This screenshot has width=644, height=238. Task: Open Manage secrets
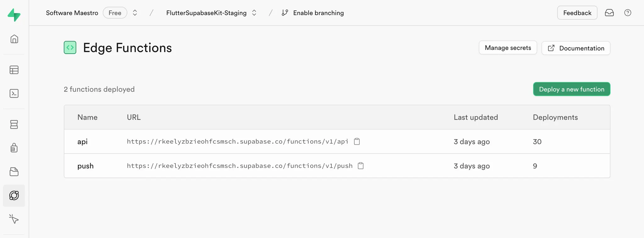508,48
